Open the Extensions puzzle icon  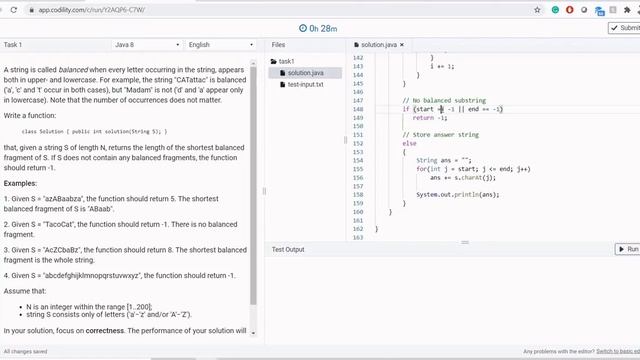(x=627, y=10)
